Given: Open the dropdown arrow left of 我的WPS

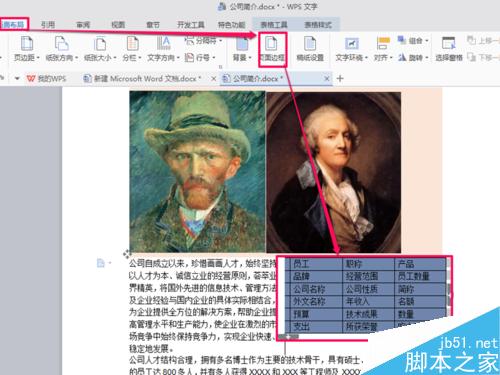Looking at the screenshot, I should coord(17,79).
